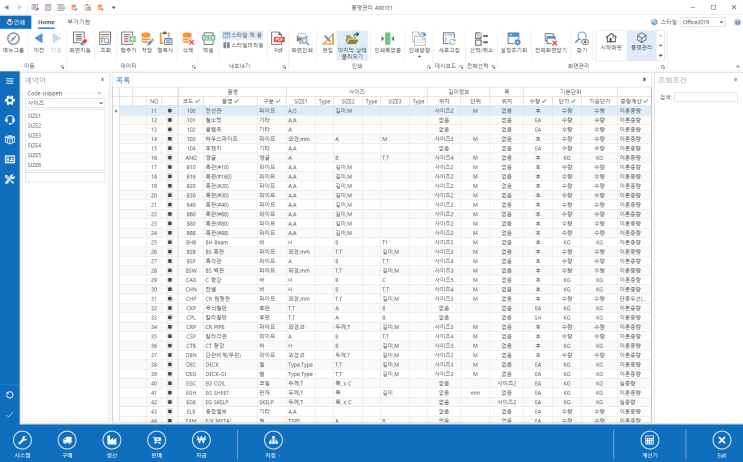
Task: Toggle checkbox on row 29 CAG
Action: point(170,280)
